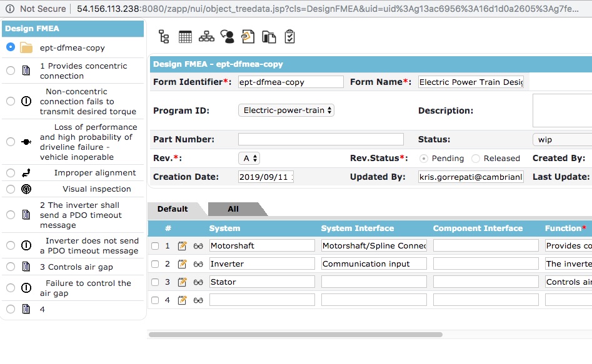The height and width of the screenshot is (364, 592).
Task: Click the Form Identifier input field
Action: click(291, 82)
